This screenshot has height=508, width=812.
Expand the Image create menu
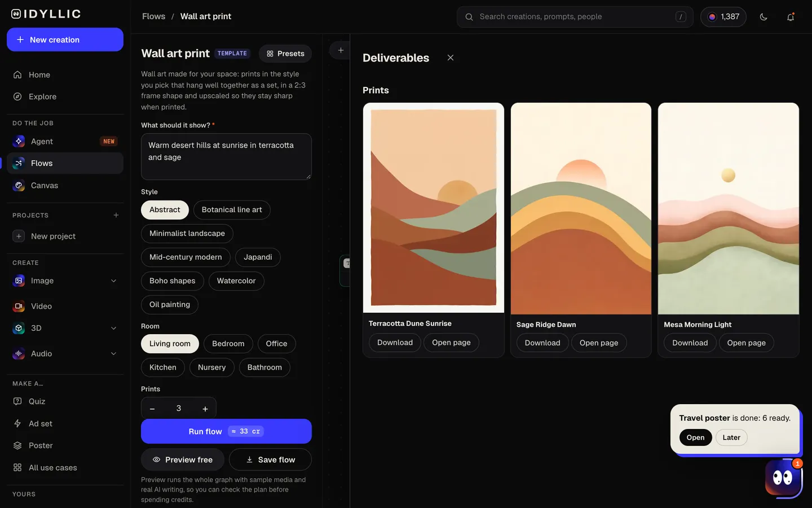(113, 281)
